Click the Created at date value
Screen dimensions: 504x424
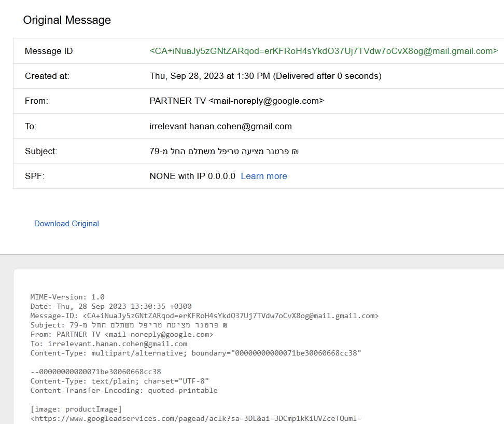click(265, 76)
